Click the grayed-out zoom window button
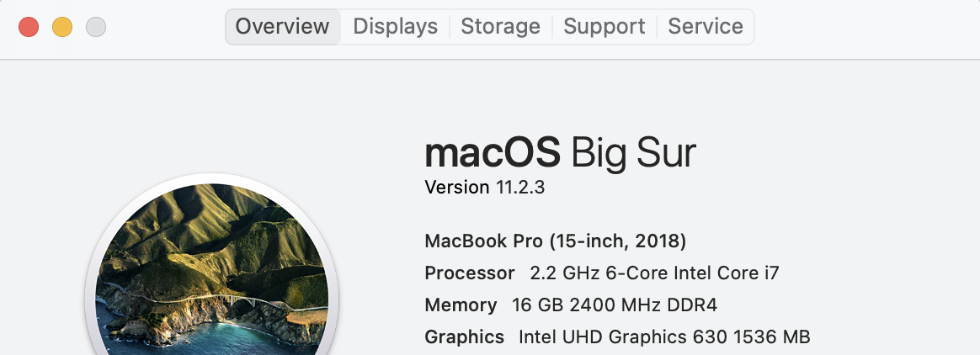The height and width of the screenshot is (355, 980). point(96,27)
